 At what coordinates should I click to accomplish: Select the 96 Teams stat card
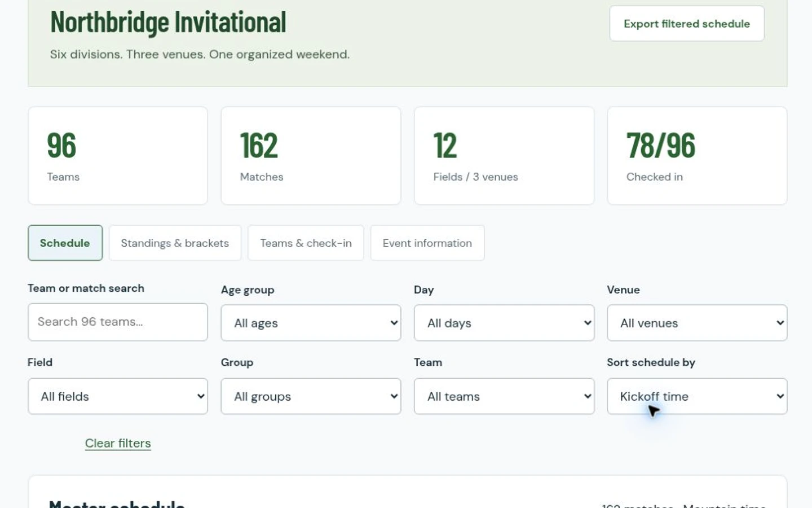click(118, 156)
